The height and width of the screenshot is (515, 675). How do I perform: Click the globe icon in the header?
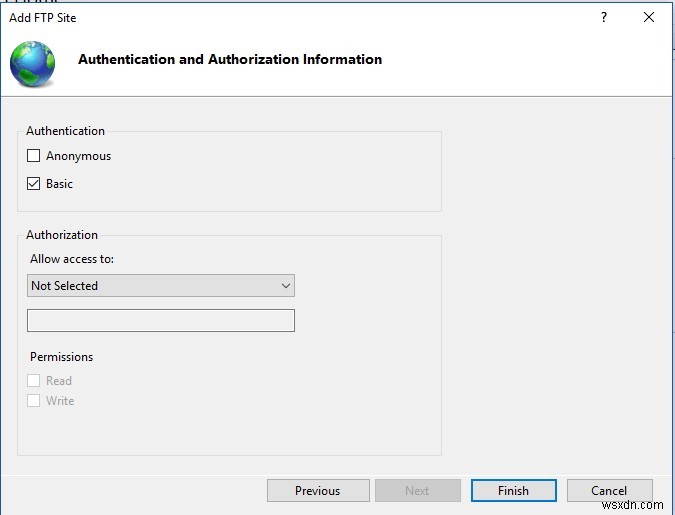(32, 64)
